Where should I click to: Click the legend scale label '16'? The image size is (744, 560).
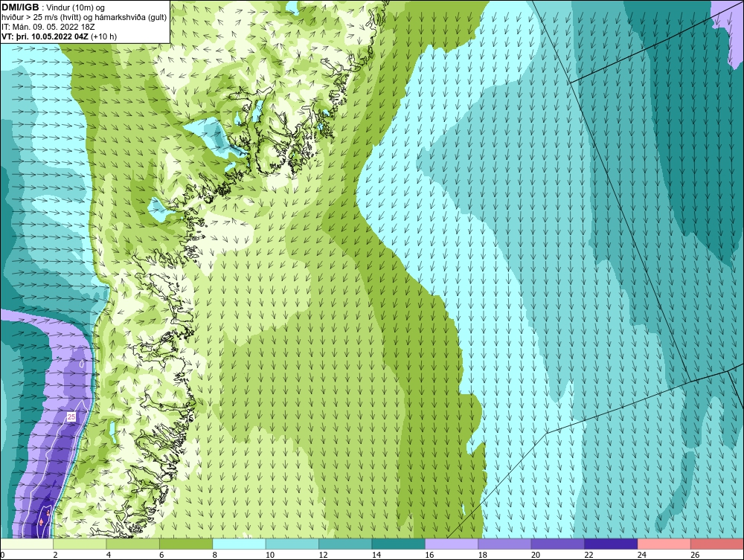[x=429, y=555]
